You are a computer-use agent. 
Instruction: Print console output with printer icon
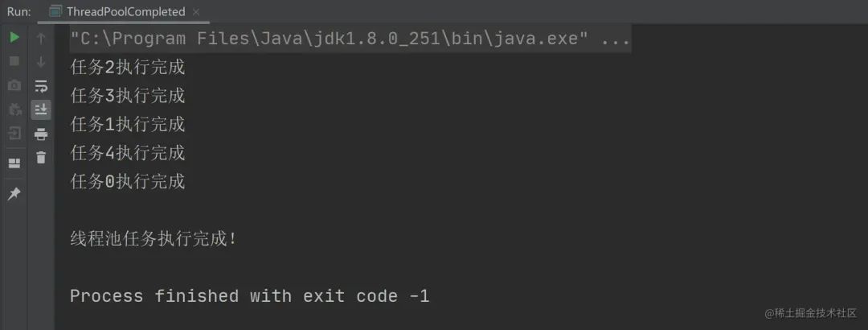[41, 134]
